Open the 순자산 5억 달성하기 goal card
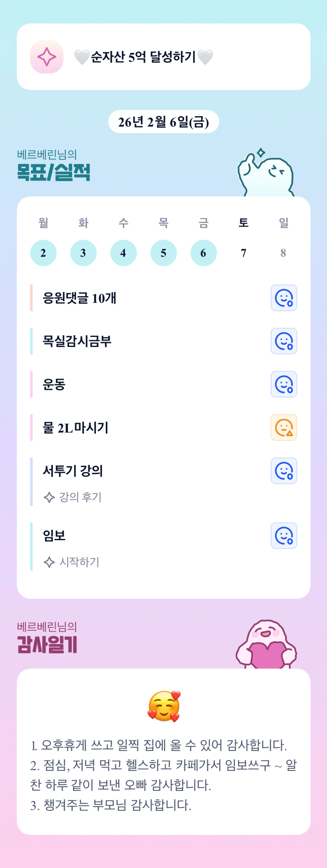 [164, 57]
